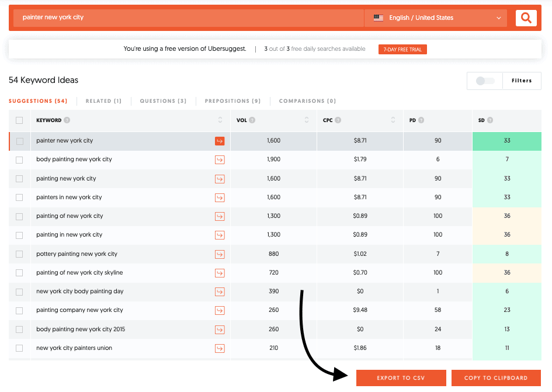
Task: Open arrow icon for painting of new york city skyline
Action: pos(220,273)
